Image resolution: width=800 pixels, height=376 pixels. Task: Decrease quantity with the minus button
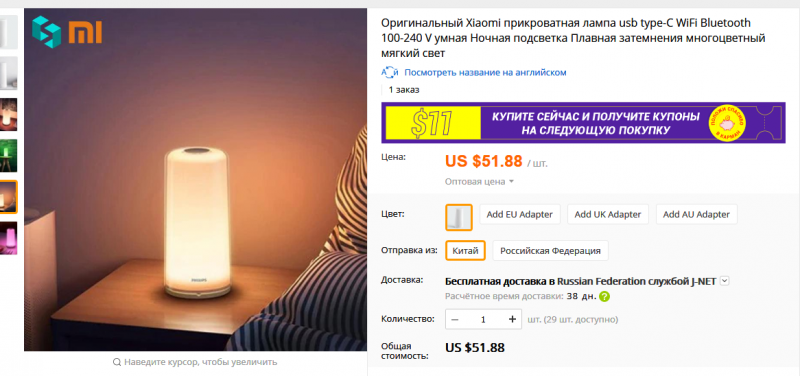[455, 319]
